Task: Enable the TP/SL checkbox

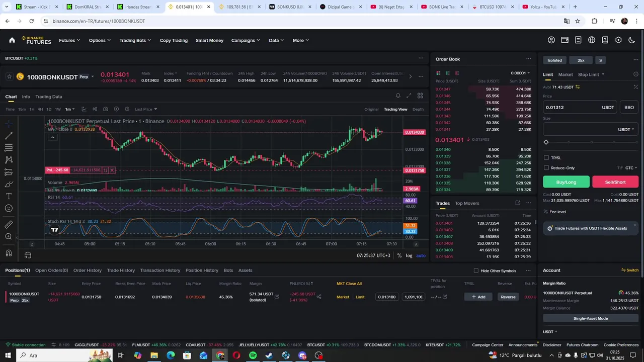Action: tap(546, 158)
